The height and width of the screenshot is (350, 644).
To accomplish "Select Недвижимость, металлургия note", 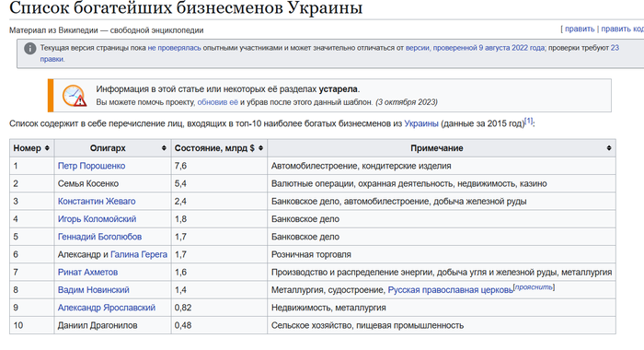I will click(x=328, y=308).
